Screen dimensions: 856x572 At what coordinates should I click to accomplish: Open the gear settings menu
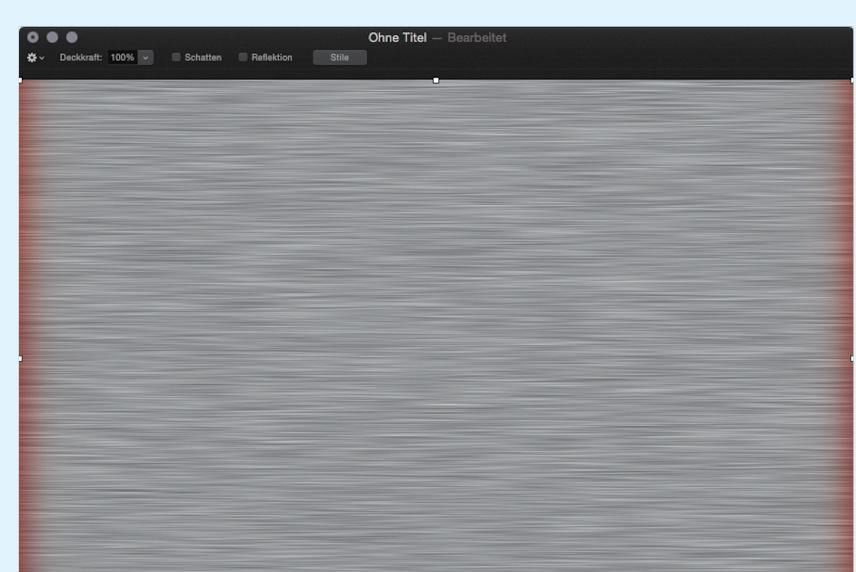click(x=35, y=57)
